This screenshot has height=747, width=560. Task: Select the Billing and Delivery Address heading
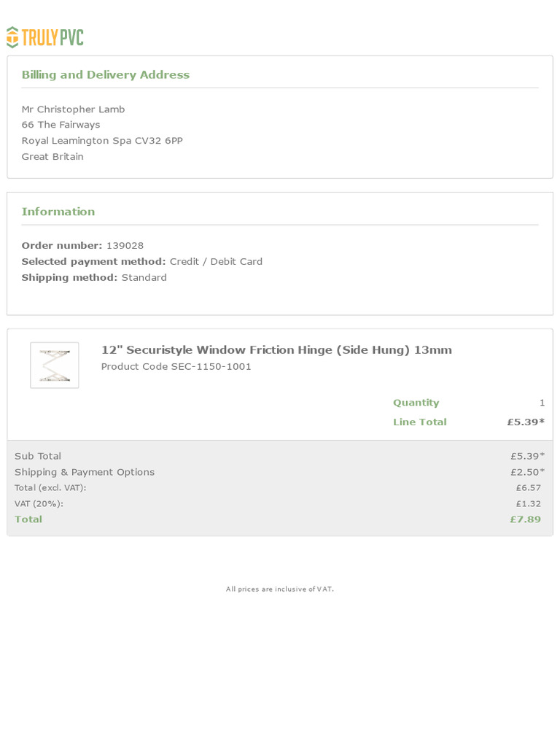point(105,75)
